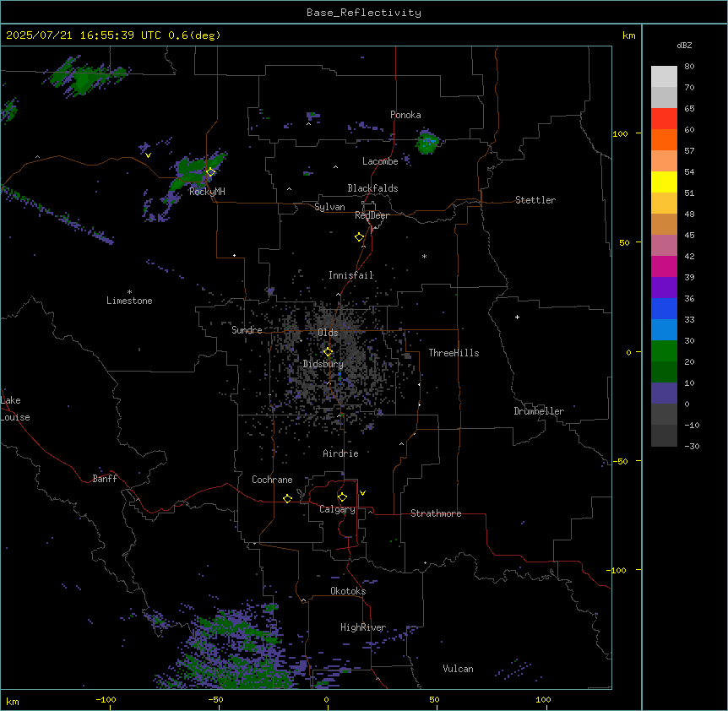Select the yellow diamond marker above Calgary label
This screenshot has height=711, width=728.
(342, 497)
